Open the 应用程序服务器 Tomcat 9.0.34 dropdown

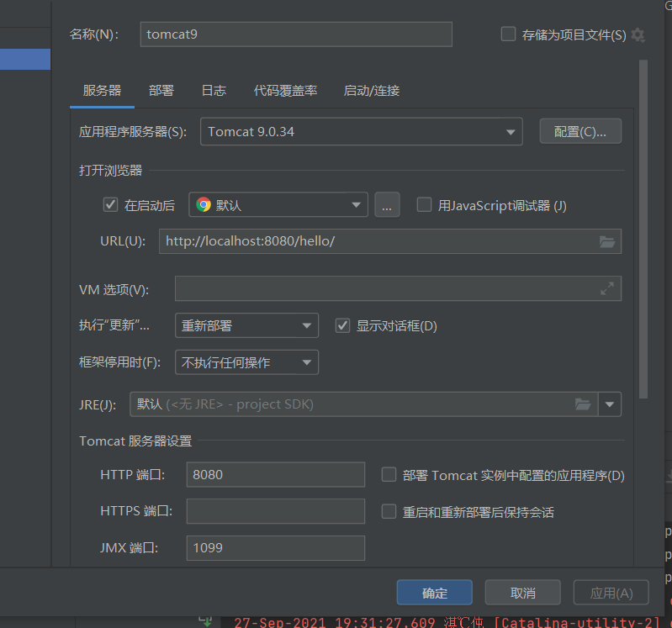362,131
